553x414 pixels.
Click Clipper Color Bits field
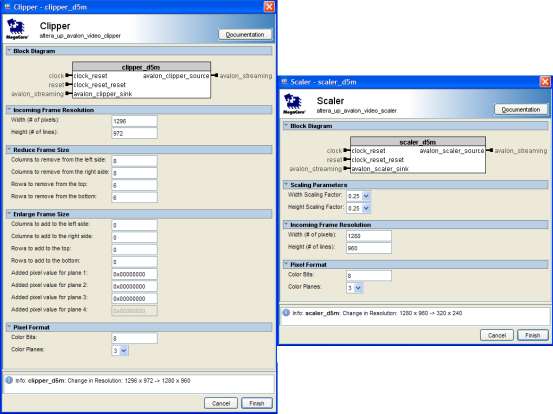134,338
